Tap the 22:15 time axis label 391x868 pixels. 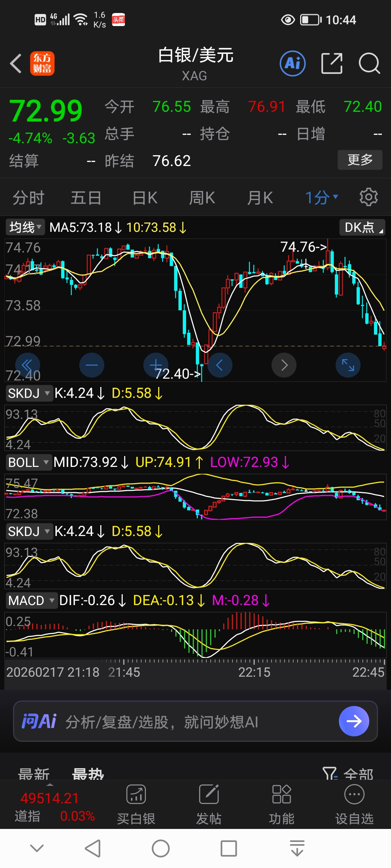coord(254,672)
